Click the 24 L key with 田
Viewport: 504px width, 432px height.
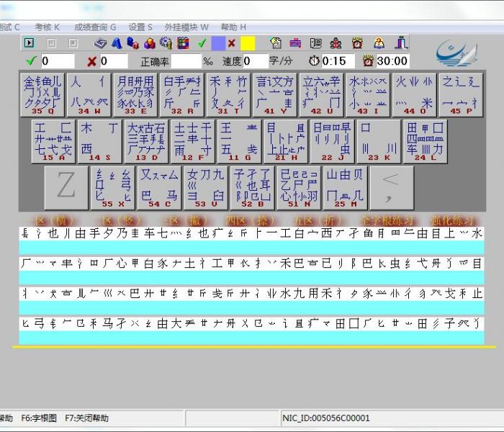(x=426, y=141)
